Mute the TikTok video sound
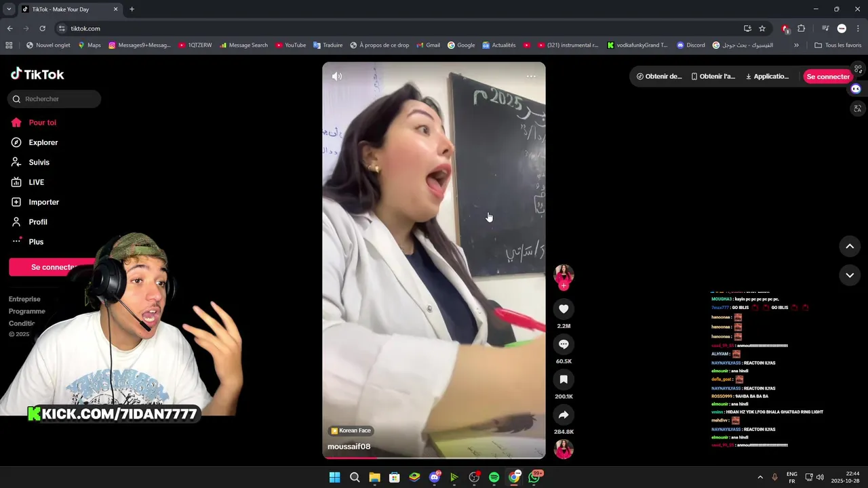Screen dimensions: 868x488 [337, 77]
